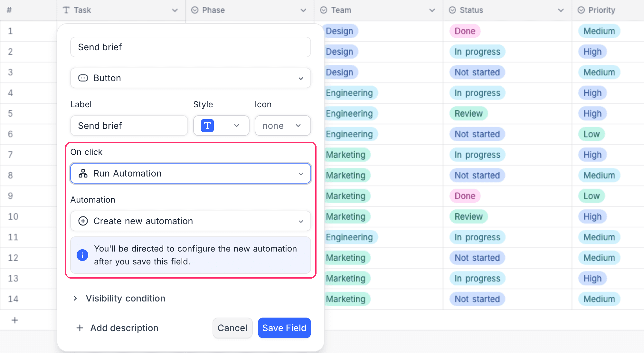The image size is (644, 353).
Task: Click the Review status in row 10
Action: (x=469, y=216)
